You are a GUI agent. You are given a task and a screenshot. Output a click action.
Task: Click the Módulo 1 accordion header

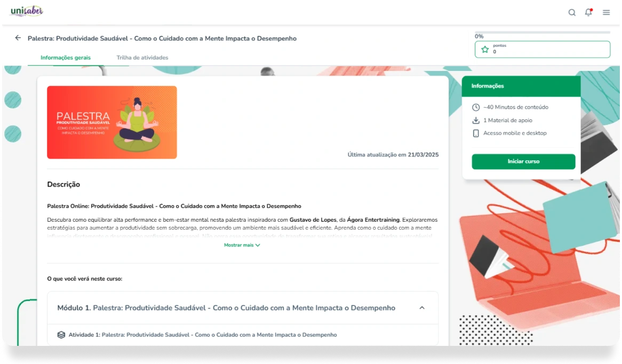click(x=242, y=308)
